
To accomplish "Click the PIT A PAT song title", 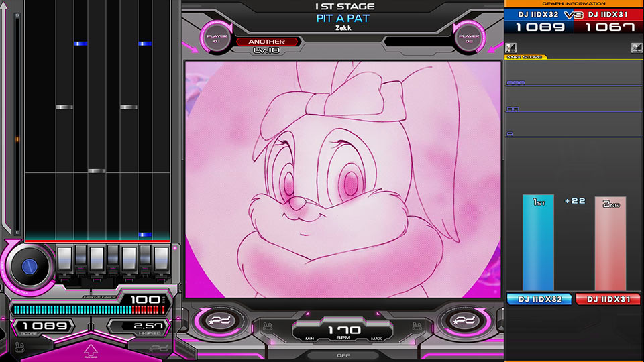I will 343,19.
